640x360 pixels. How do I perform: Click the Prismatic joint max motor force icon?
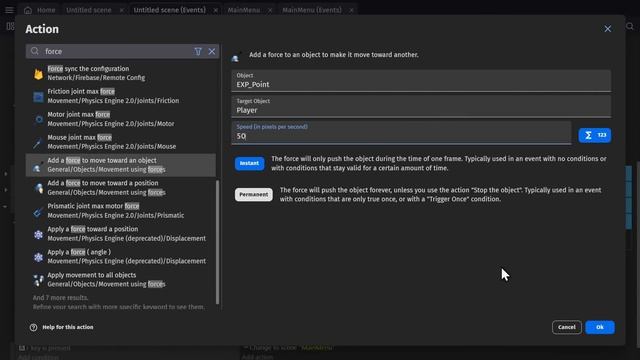38,211
